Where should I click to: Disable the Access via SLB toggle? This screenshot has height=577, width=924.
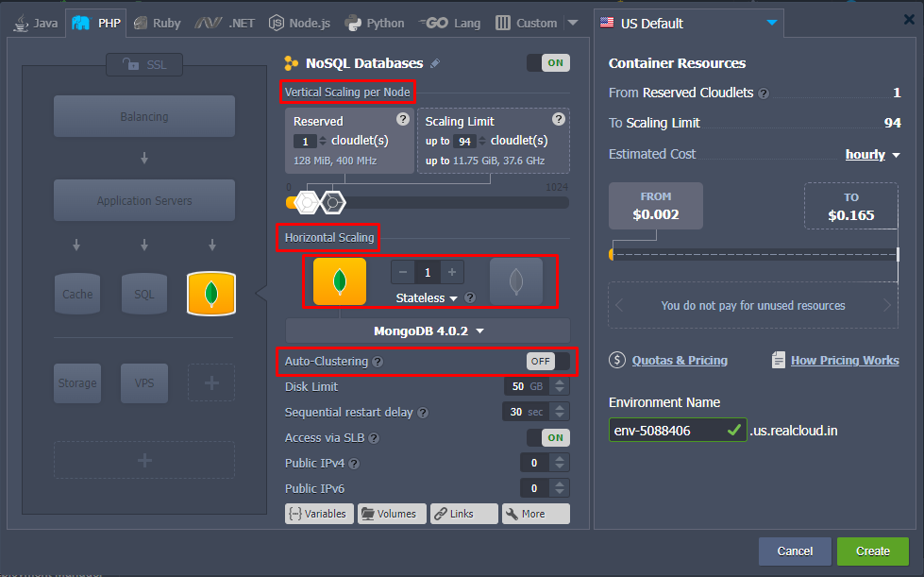pos(547,437)
